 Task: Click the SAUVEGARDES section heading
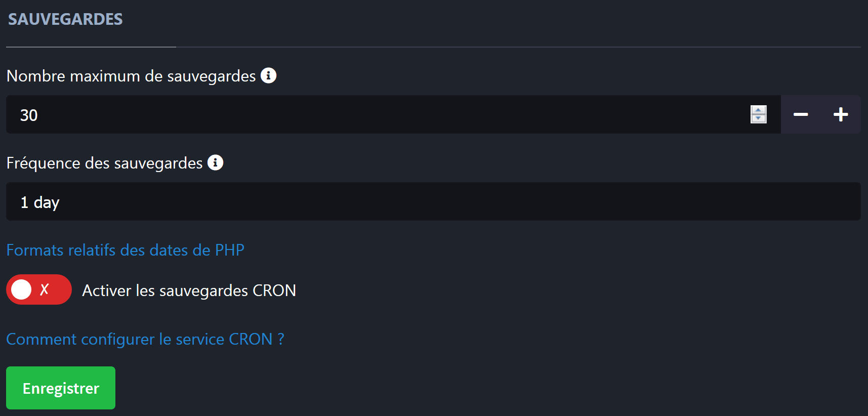coord(64,19)
